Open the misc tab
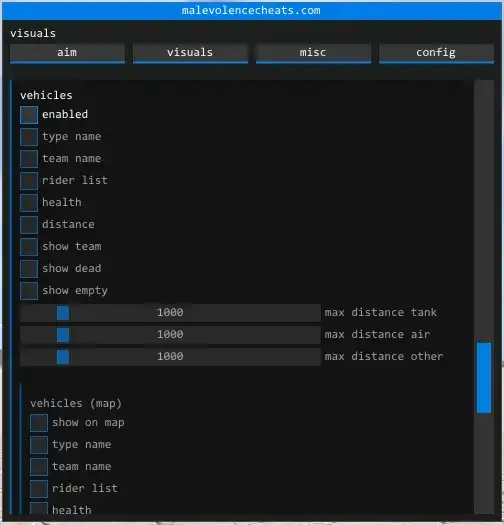This screenshot has width=504, height=525. click(313, 53)
